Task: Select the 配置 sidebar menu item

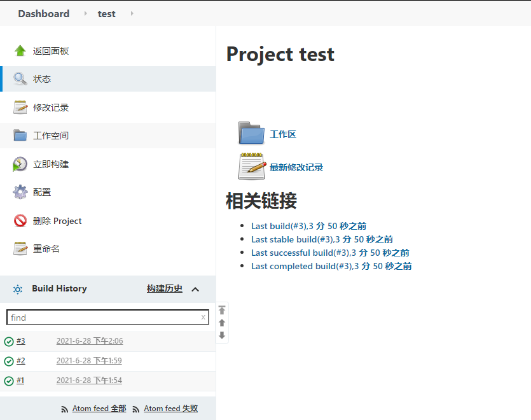Action: pyautogui.click(x=42, y=192)
